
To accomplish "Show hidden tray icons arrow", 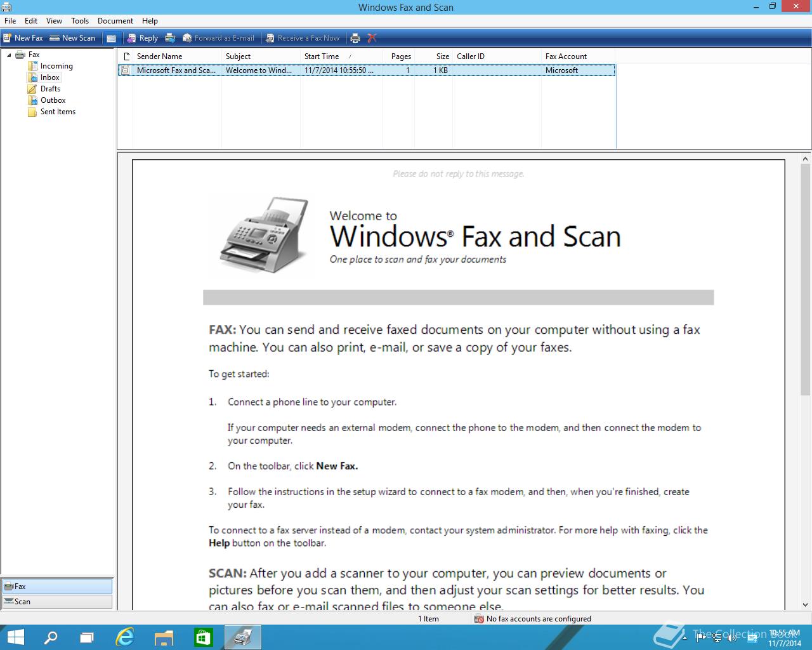I will (x=684, y=637).
